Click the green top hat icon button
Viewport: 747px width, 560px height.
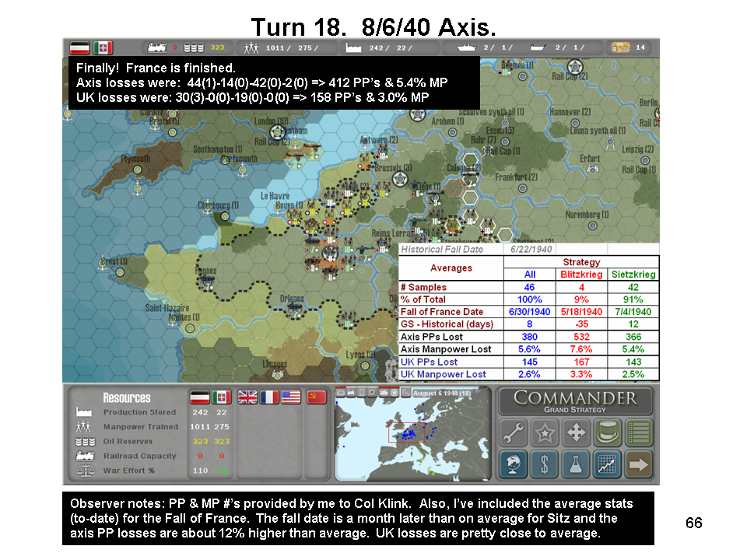(608, 431)
